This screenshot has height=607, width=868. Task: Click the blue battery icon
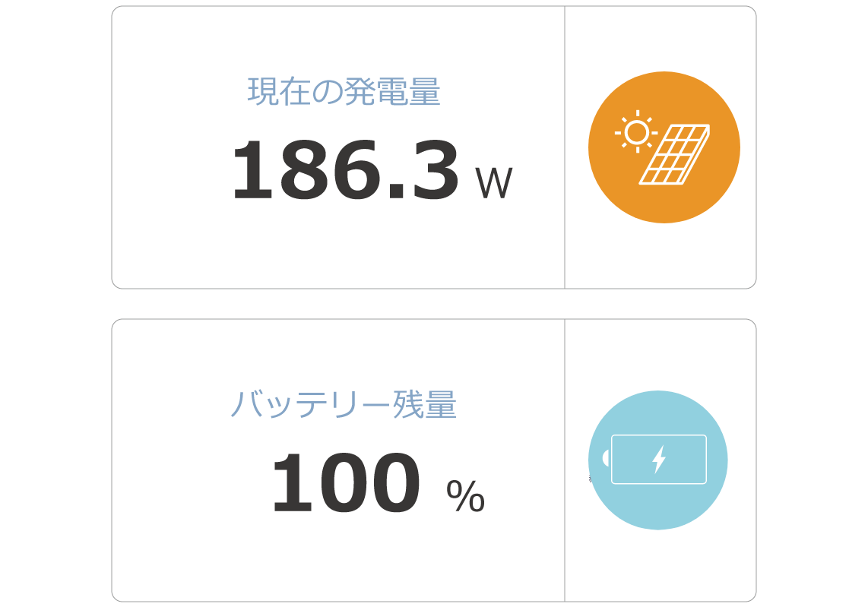657,460
